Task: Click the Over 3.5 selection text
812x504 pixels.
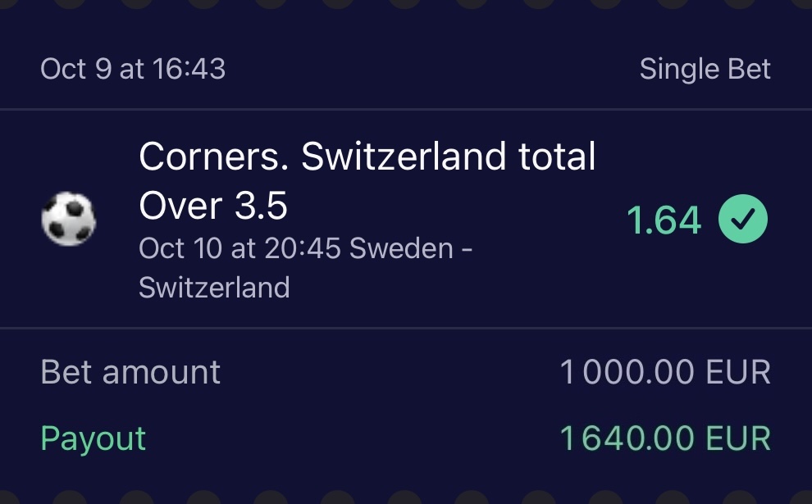Action: (213, 207)
